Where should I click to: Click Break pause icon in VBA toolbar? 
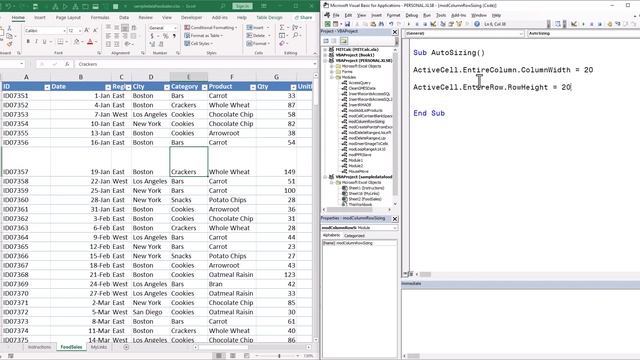[417, 24]
